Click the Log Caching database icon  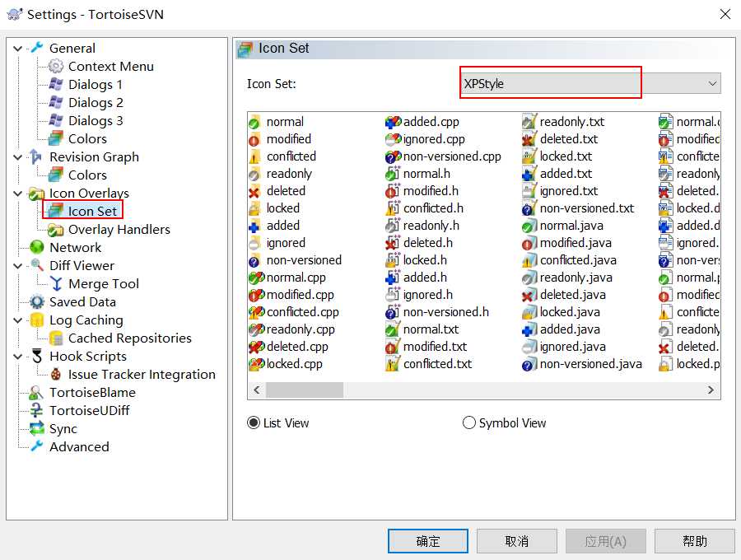[x=37, y=320]
